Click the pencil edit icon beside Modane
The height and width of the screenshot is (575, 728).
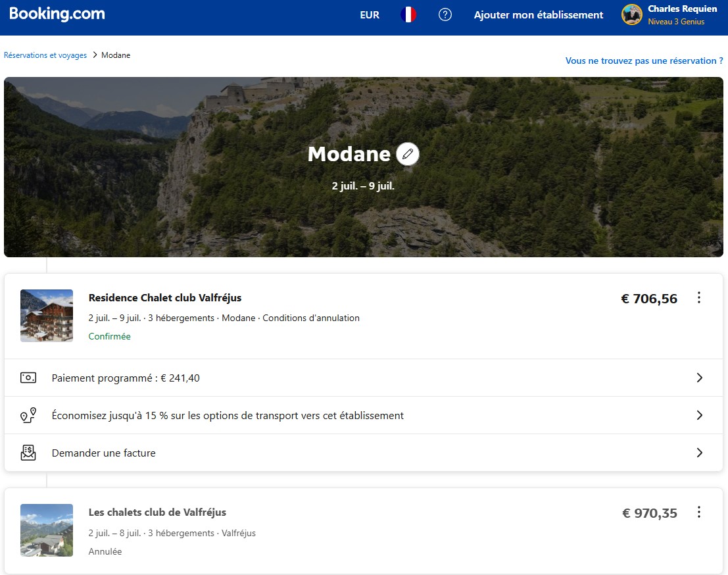pyautogui.click(x=408, y=154)
